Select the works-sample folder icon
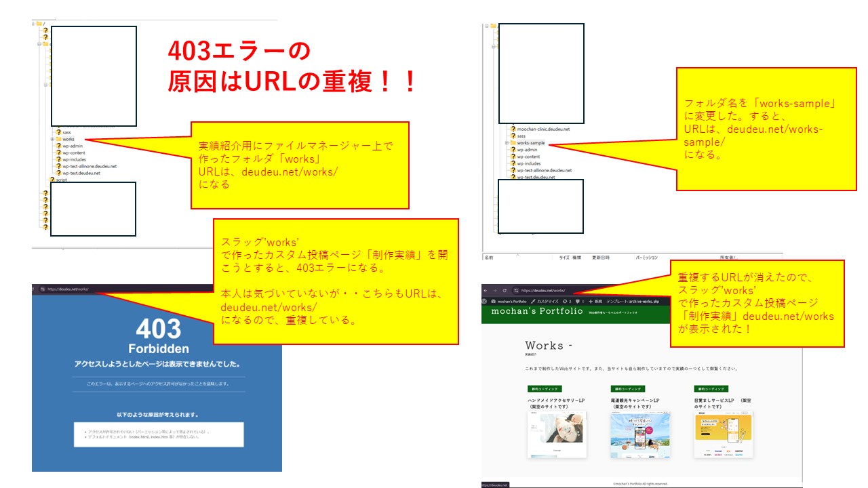This screenshot has height=488, width=868. [513, 143]
